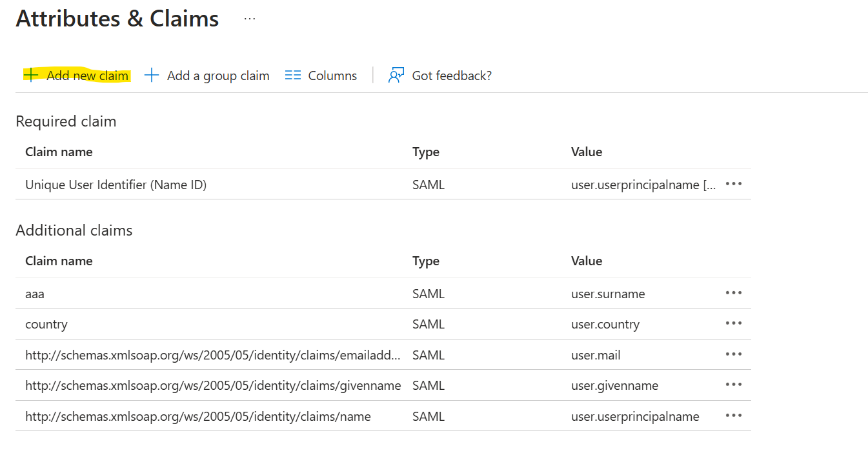Click the user.givenname value
The image size is (868, 455).
pos(615,386)
